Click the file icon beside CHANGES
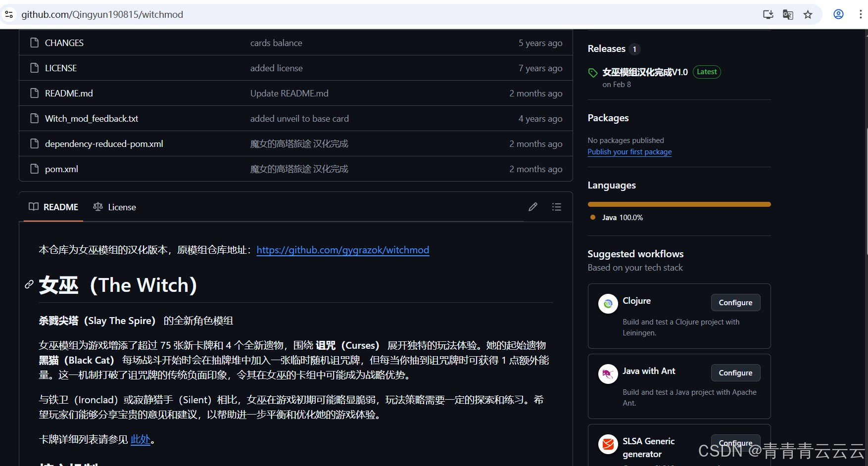Image resolution: width=868 pixels, height=466 pixels. click(34, 43)
